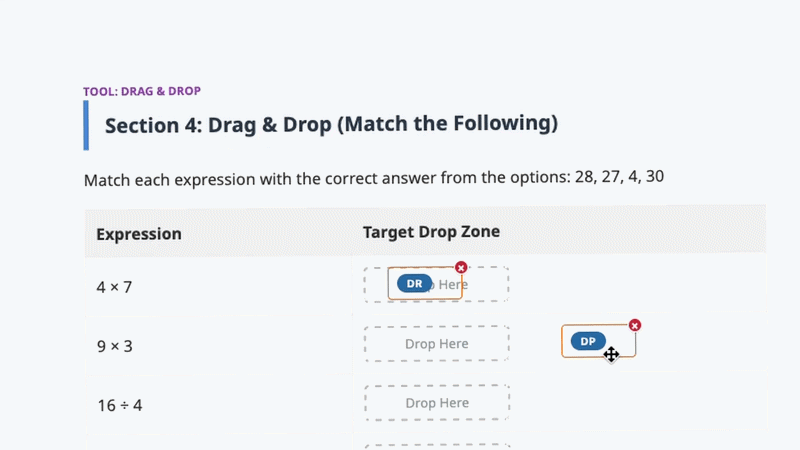The image size is (800, 450).
Task: Select the blue DP chip
Action: (x=588, y=341)
